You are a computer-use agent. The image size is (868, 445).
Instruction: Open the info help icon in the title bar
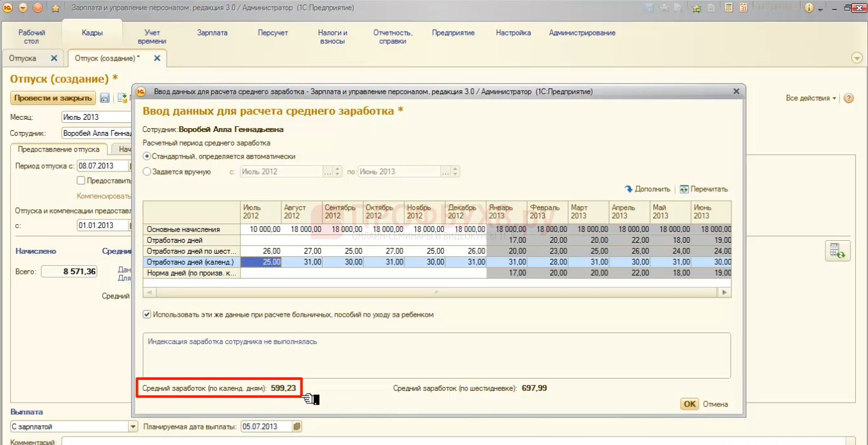(809, 8)
